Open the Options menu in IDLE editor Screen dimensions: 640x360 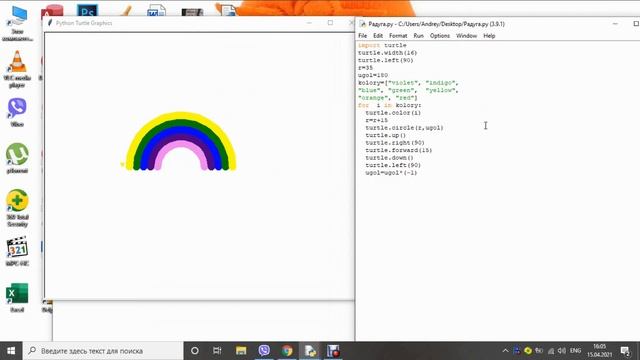coord(440,36)
